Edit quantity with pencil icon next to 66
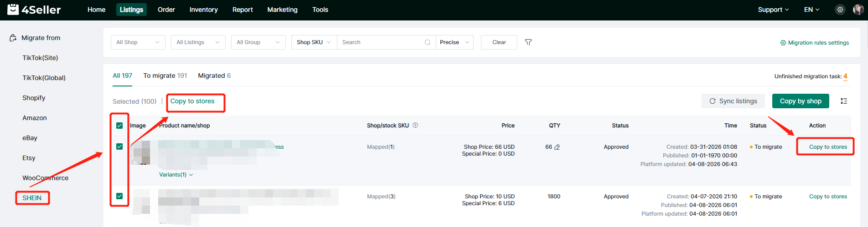 point(557,147)
